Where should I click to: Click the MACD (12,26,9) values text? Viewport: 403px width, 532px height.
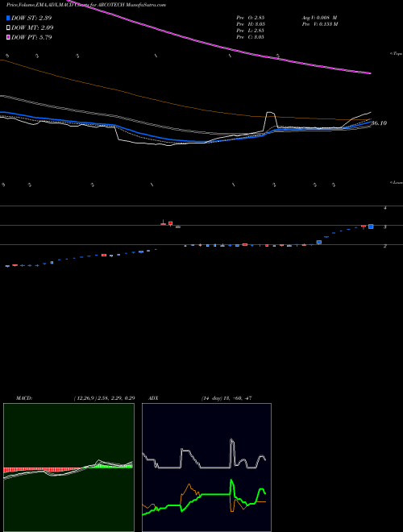(104, 398)
